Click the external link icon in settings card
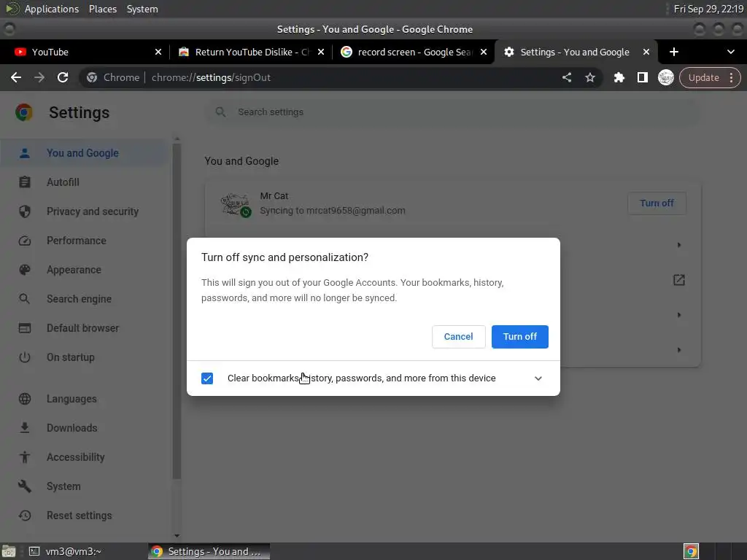Screen dimensions: 747x560 679,280
